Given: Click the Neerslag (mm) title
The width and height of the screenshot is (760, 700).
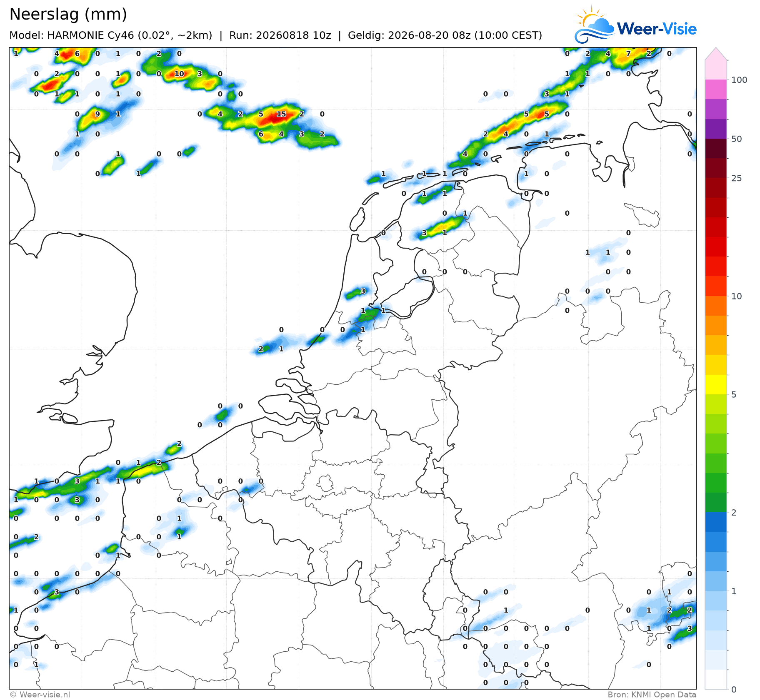Looking at the screenshot, I should click(68, 15).
